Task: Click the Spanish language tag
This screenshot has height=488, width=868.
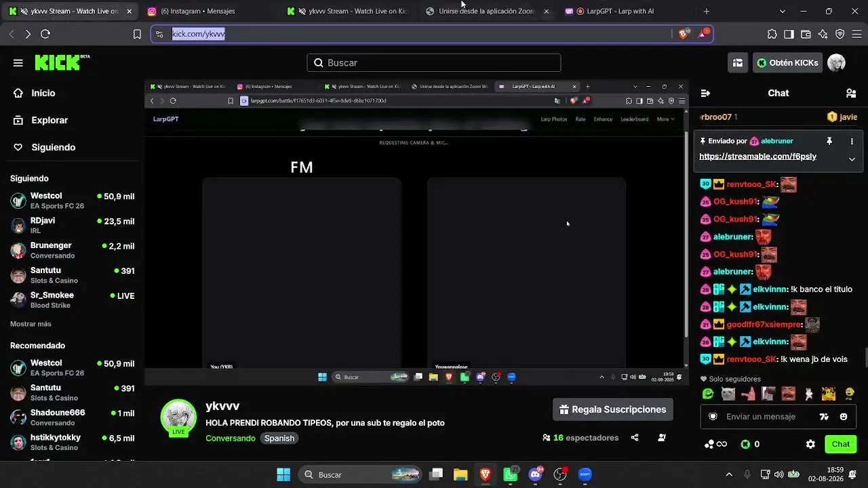Action: pyautogui.click(x=279, y=439)
